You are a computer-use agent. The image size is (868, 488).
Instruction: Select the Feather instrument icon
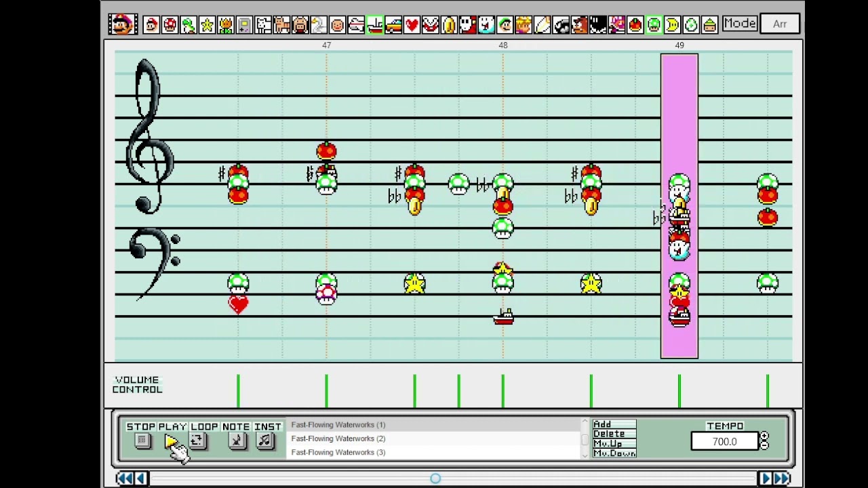point(542,25)
